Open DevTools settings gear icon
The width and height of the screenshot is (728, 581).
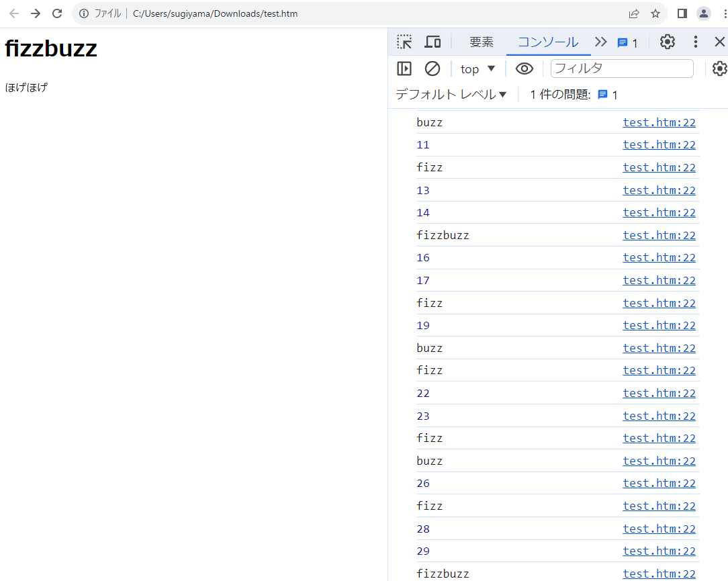[667, 42]
